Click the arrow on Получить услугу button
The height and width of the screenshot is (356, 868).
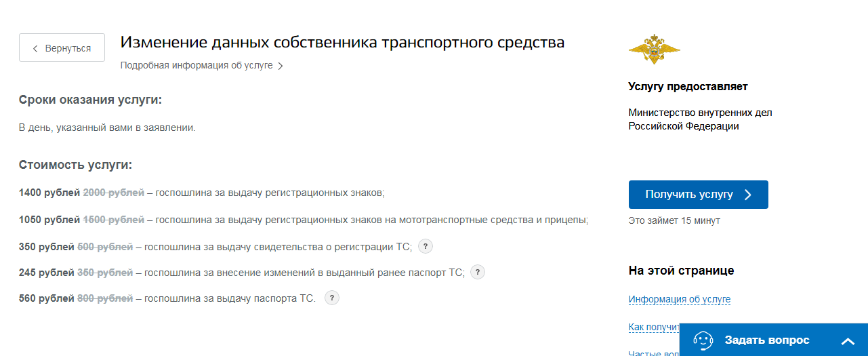(x=748, y=195)
